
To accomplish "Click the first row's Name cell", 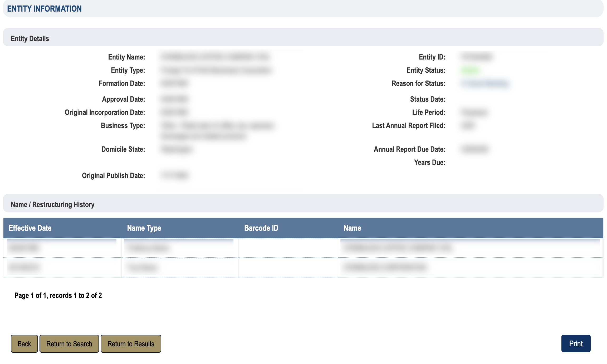I will pyautogui.click(x=397, y=248).
